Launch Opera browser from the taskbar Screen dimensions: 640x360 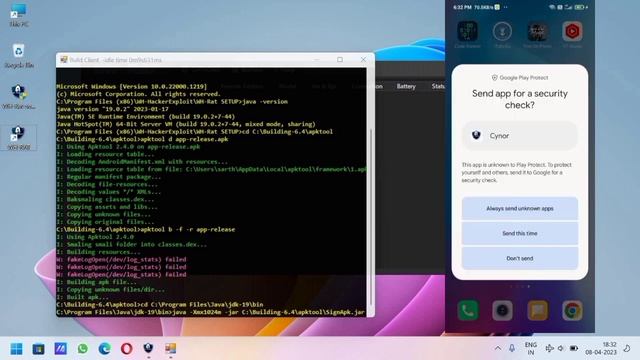click(x=127, y=349)
